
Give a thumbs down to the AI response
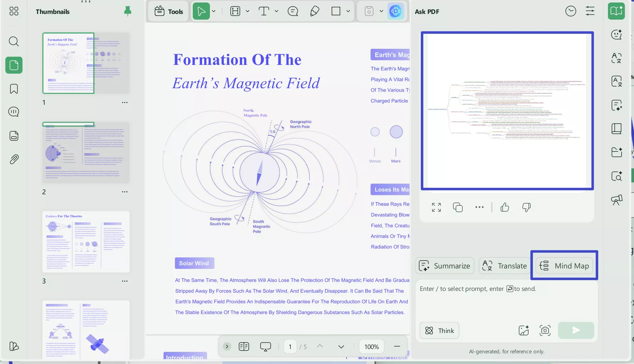click(x=527, y=207)
